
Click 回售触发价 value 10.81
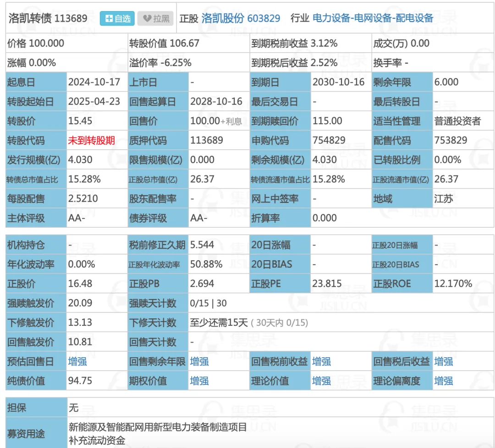pos(80,342)
